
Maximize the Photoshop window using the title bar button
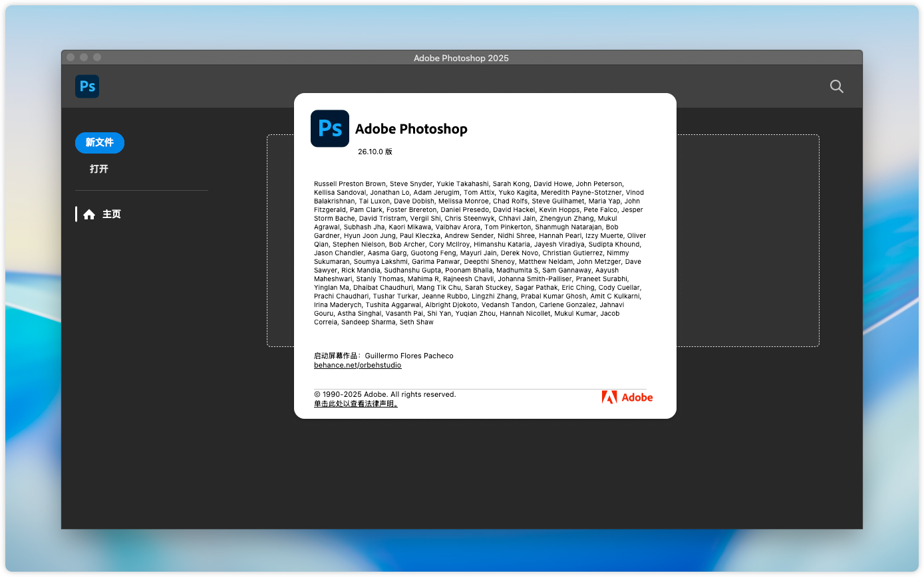[97, 58]
